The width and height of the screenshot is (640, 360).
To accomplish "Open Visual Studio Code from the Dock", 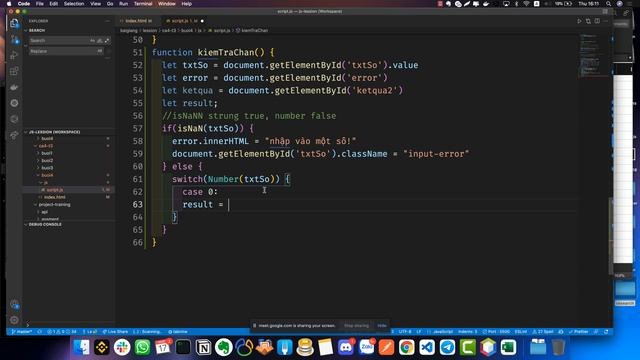I will click(x=427, y=347).
